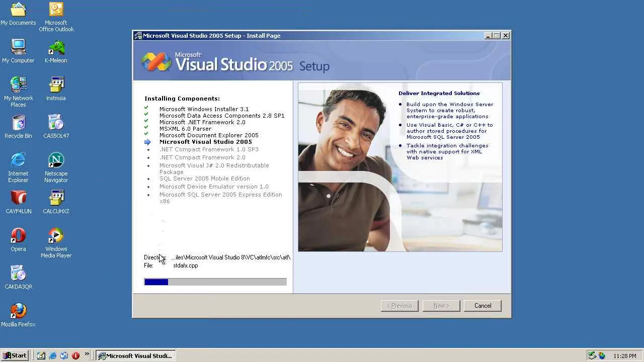Image resolution: width=644 pixels, height=362 pixels.
Task: Click the Visual Studio logo in the setup header
Action: (x=156, y=62)
